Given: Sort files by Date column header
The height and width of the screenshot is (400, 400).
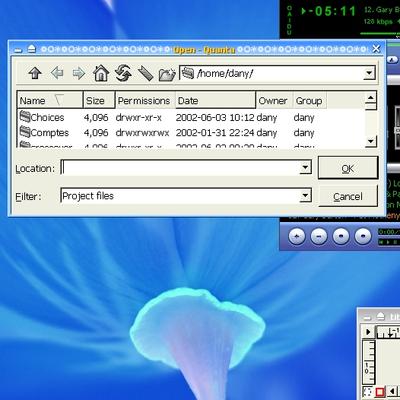Looking at the screenshot, I should [x=216, y=100].
